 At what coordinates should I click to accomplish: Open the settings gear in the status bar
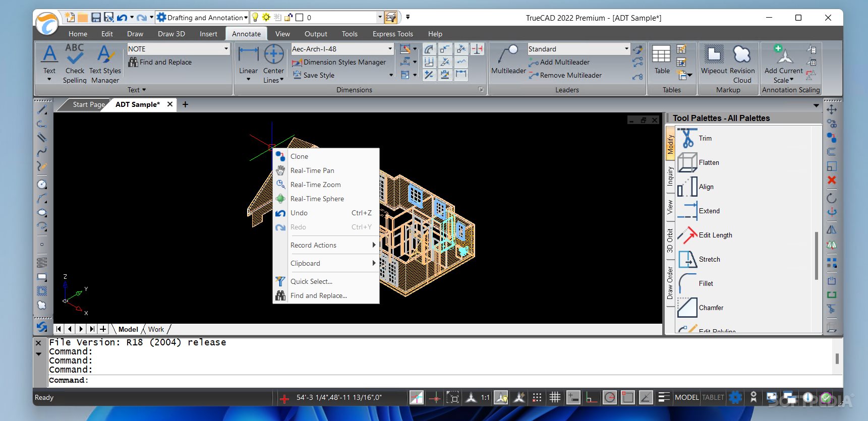click(735, 397)
